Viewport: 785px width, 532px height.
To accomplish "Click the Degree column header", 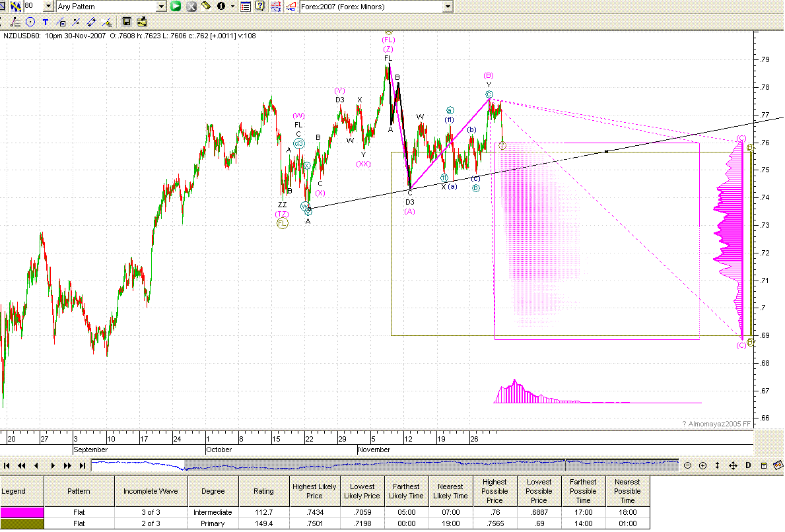I will pos(213,491).
